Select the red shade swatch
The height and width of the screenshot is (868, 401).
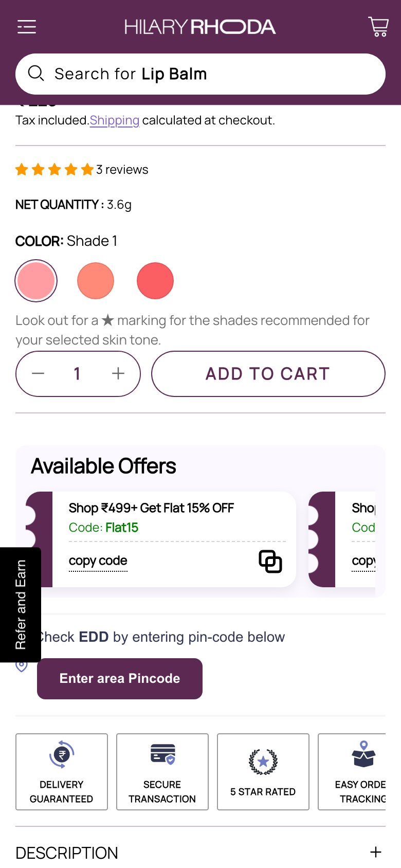point(155,281)
